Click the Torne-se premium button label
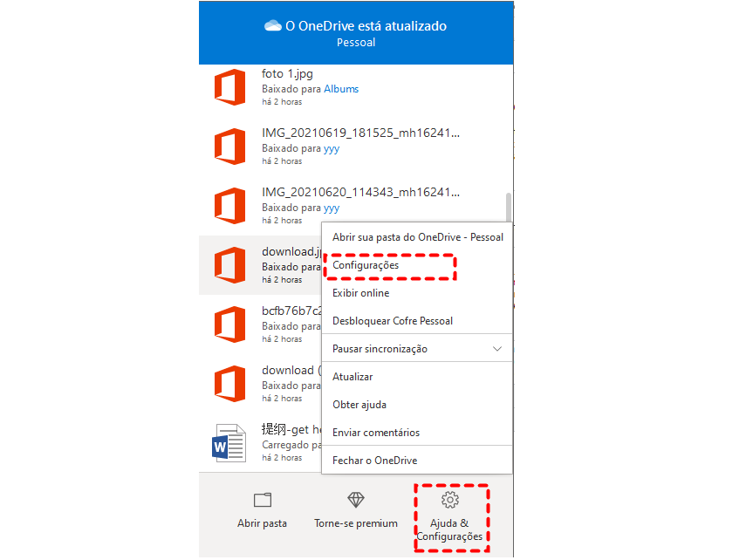This screenshot has height=560, width=746. coord(356,523)
